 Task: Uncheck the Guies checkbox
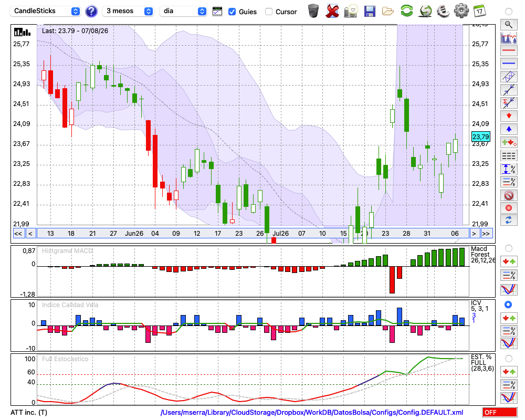pos(232,12)
